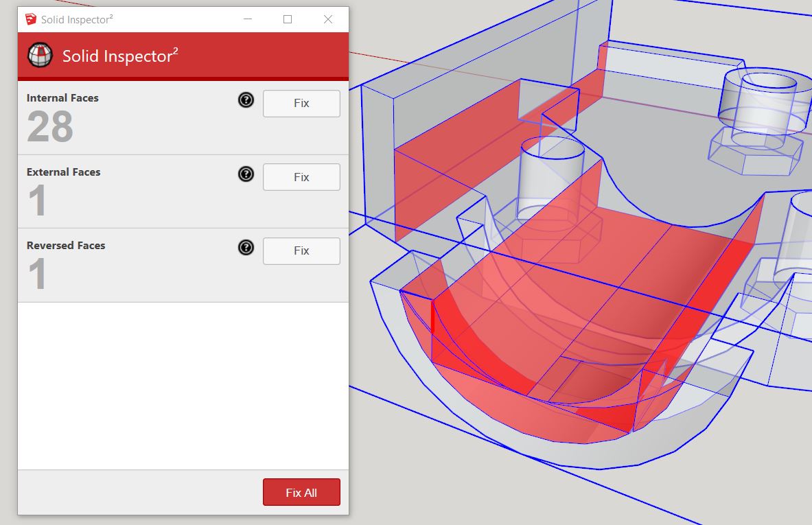Open help for Internal Faces
812x525 pixels.
[246, 100]
